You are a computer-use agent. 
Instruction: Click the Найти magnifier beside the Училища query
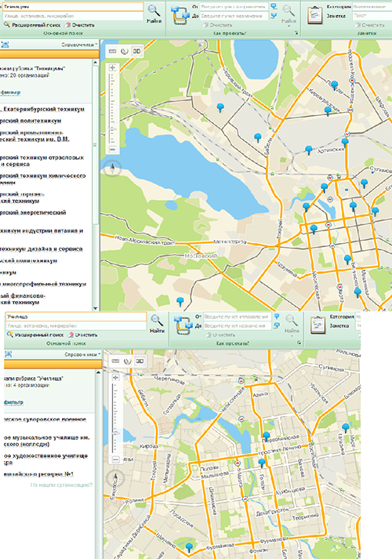(x=157, y=321)
